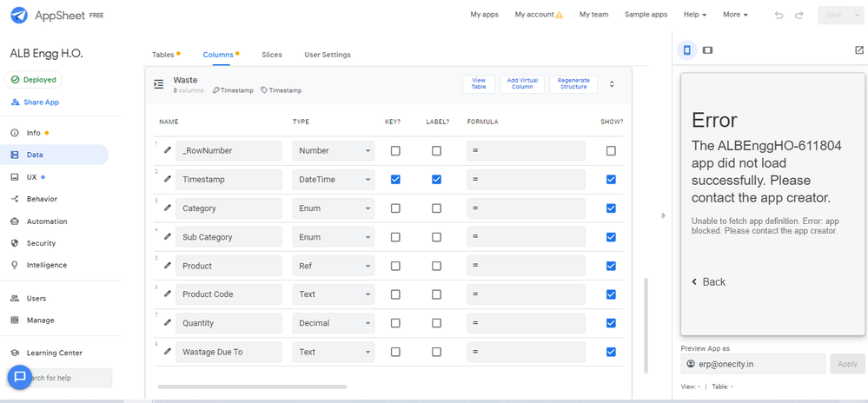
Task: Toggle Key checkbox for Category
Action: pyautogui.click(x=395, y=208)
